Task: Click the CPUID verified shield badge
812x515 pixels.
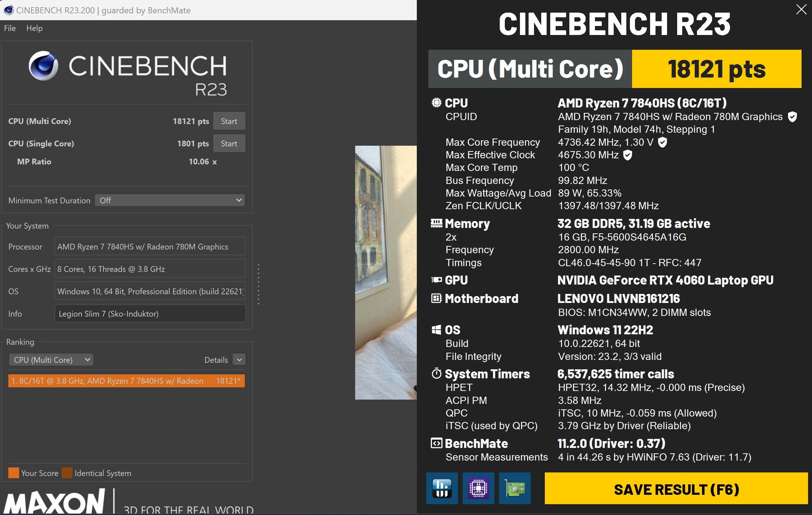Action: click(x=792, y=117)
